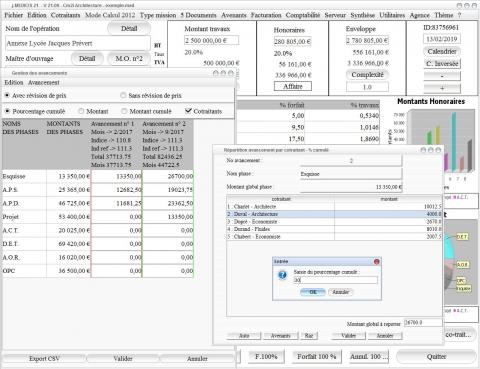The width and height of the screenshot is (480, 369).
Task: Click the M.O. n°2 button
Action: [x=129, y=59]
